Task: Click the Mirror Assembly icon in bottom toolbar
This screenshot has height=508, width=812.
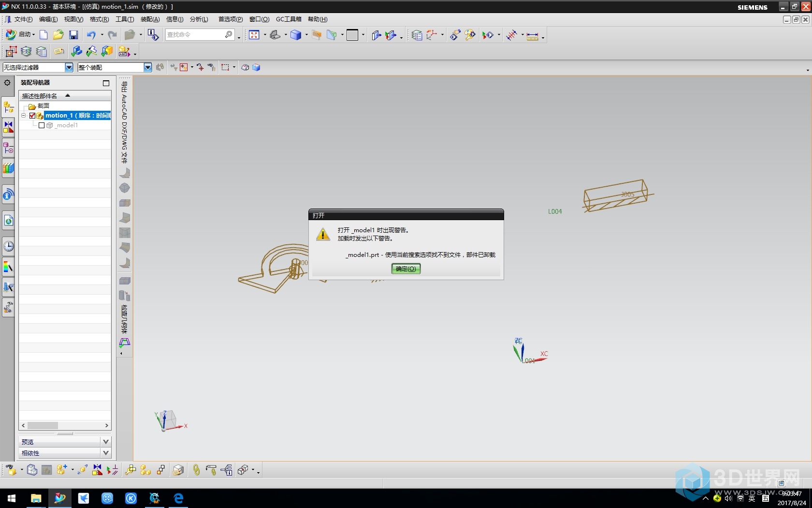Action: (x=97, y=470)
